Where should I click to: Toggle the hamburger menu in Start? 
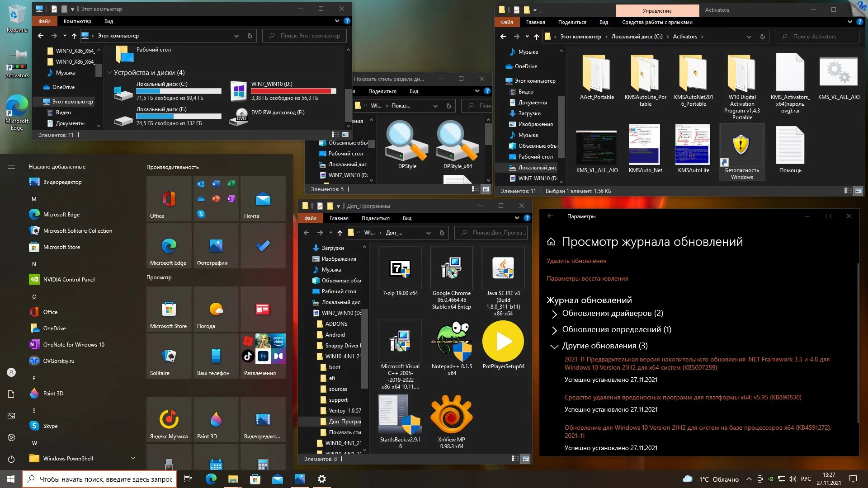[11, 167]
